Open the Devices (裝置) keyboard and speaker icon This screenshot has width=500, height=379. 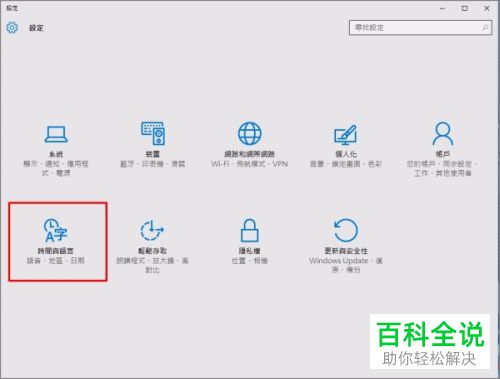point(153,133)
